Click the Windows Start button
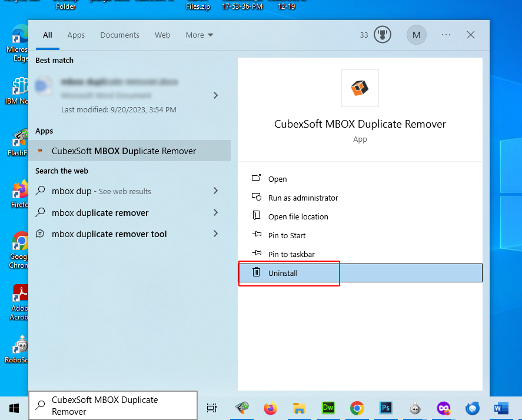522x420 pixels. point(14,408)
